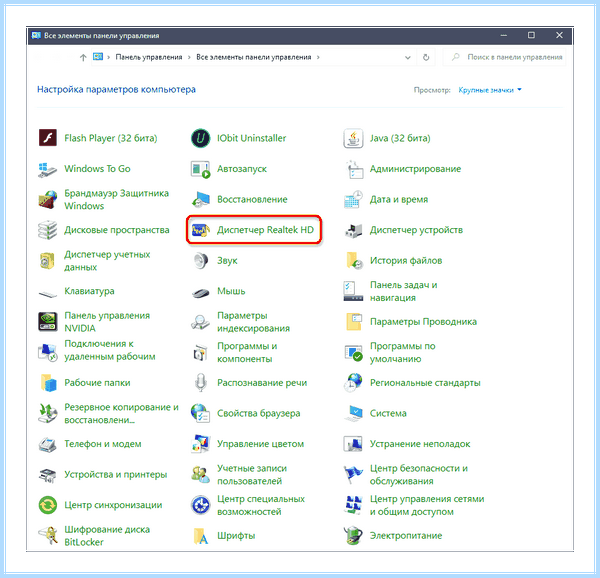
Task: Open the Java coffee cup icon
Action: [353, 138]
